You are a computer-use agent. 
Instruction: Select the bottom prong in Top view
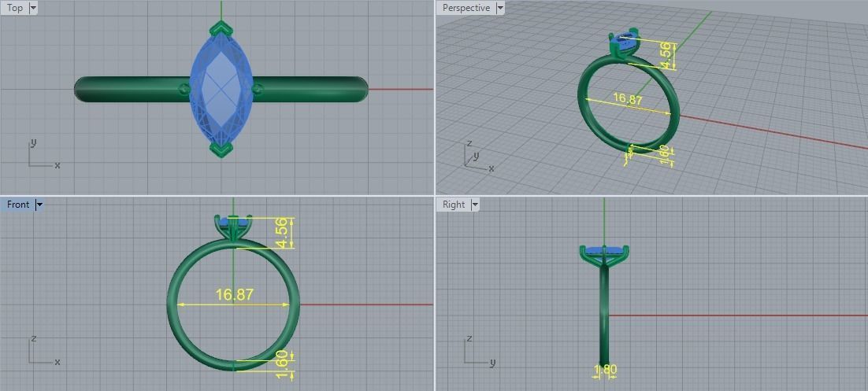[x=221, y=150]
